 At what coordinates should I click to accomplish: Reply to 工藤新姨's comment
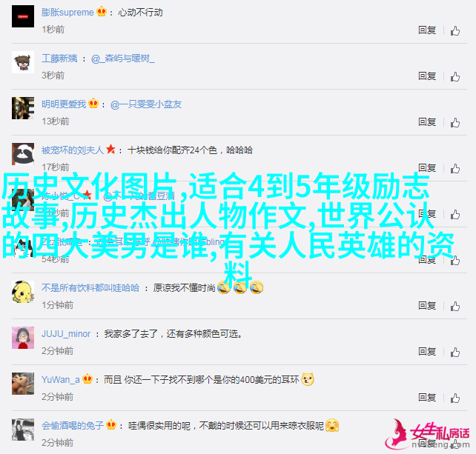pos(427,76)
